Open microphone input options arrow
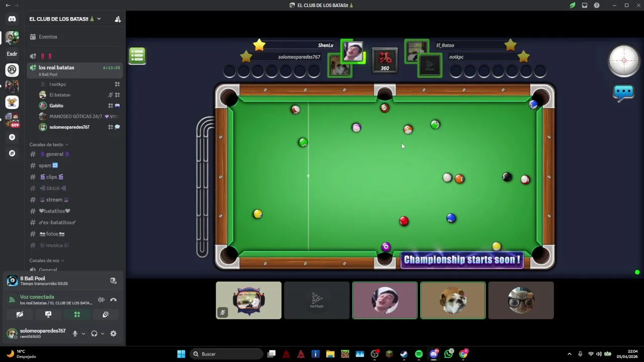This screenshot has height=362, width=644. tap(84, 333)
